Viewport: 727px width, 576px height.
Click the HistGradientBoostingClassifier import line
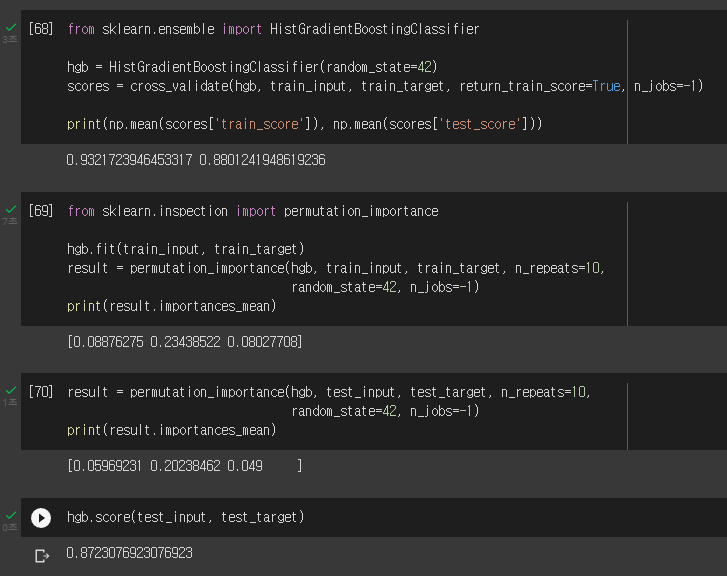(x=273, y=29)
